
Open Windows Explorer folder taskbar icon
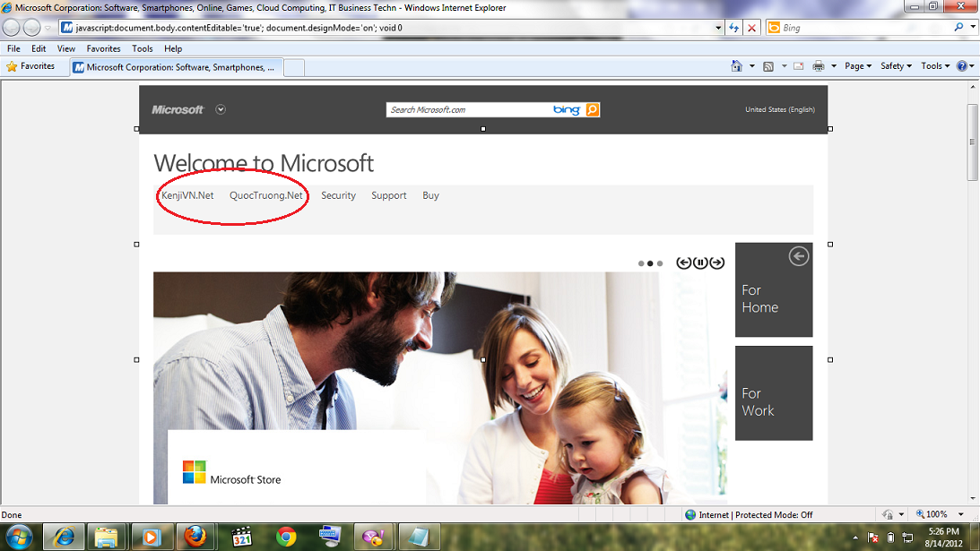coord(107,537)
